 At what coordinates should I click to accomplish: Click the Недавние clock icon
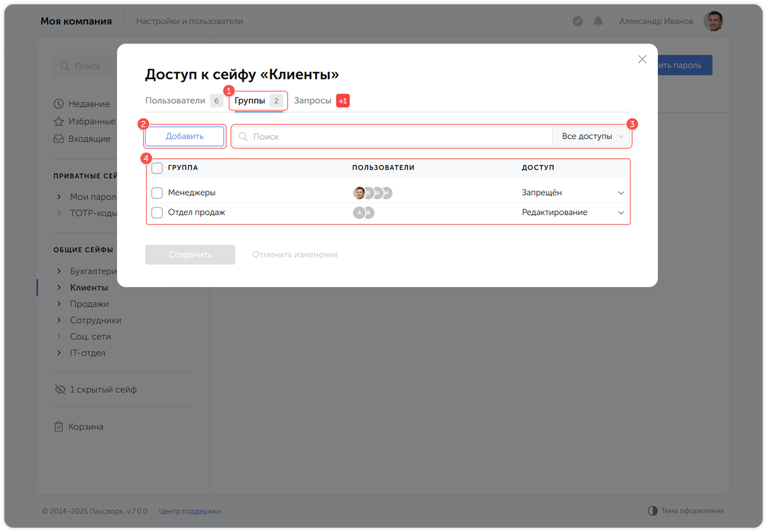pyautogui.click(x=58, y=104)
